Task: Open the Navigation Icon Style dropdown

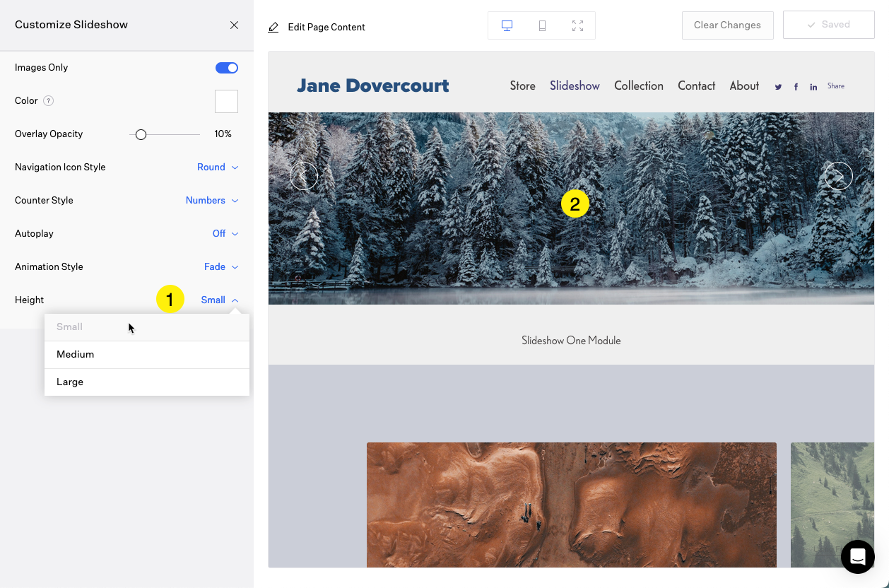Action: click(x=217, y=167)
